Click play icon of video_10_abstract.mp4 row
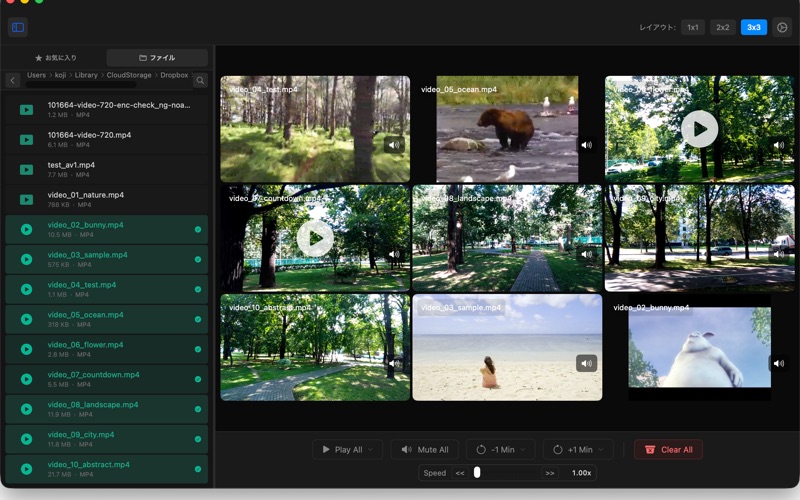This screenshot has width=800, height=500. click(x=27, y=469)
